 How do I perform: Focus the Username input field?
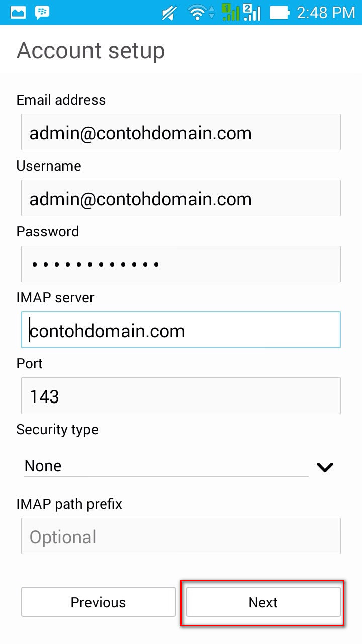pyautogui.click(x=181, y=198)
